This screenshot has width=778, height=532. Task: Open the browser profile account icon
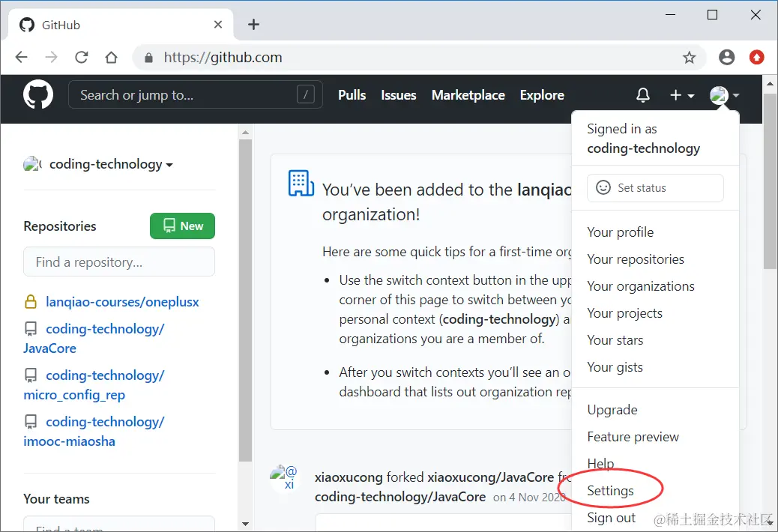click(x=726, y=58)
